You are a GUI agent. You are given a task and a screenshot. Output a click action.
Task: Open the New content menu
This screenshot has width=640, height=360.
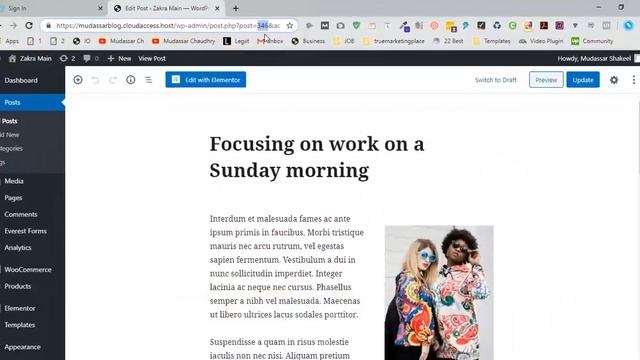119,58
